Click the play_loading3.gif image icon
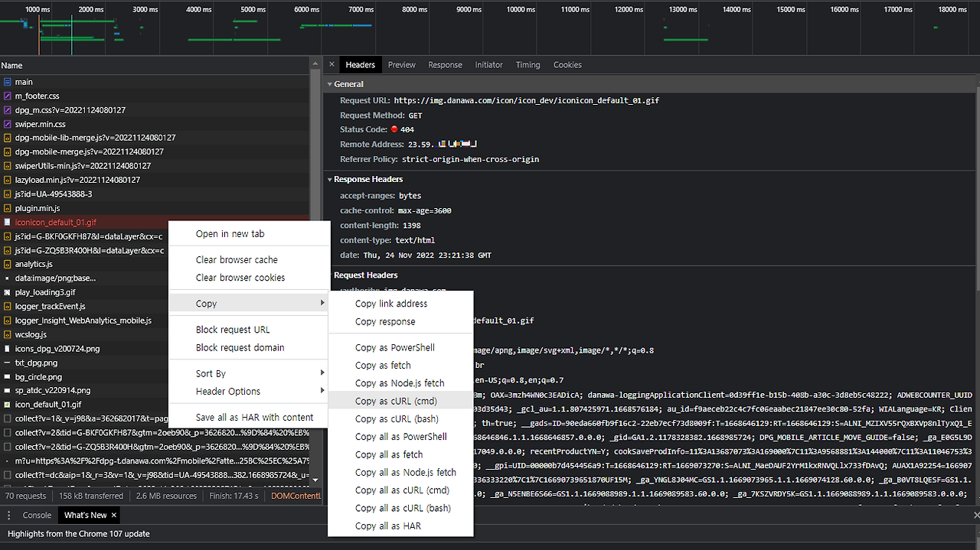 coord(7,292)
